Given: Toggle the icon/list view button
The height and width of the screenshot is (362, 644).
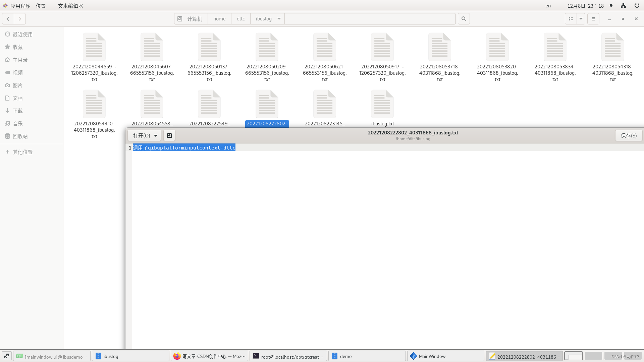Looking at the screenshot, I should click(571, 19).
